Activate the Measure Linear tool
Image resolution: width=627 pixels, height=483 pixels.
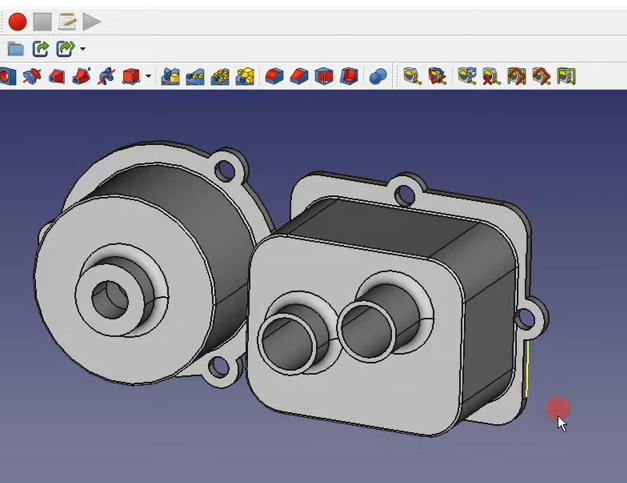click(x=412, y=76)
